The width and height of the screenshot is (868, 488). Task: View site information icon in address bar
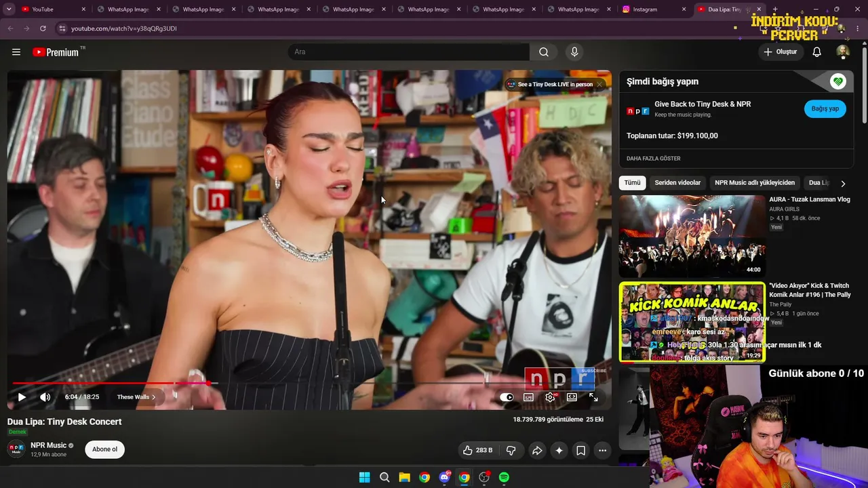pyautogui.click(x=62, y=28)
